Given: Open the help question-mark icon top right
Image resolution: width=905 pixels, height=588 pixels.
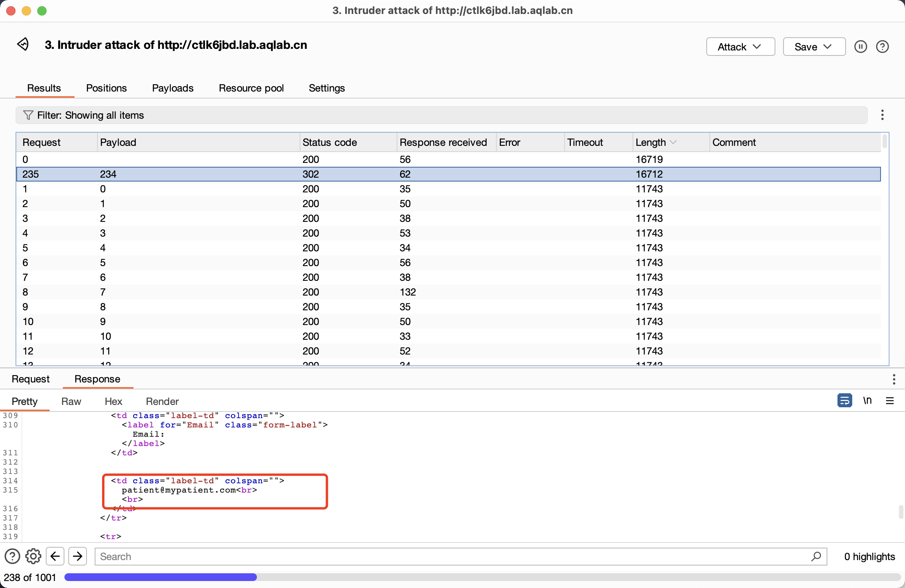Looking at the screenshot, I should 882,47.
